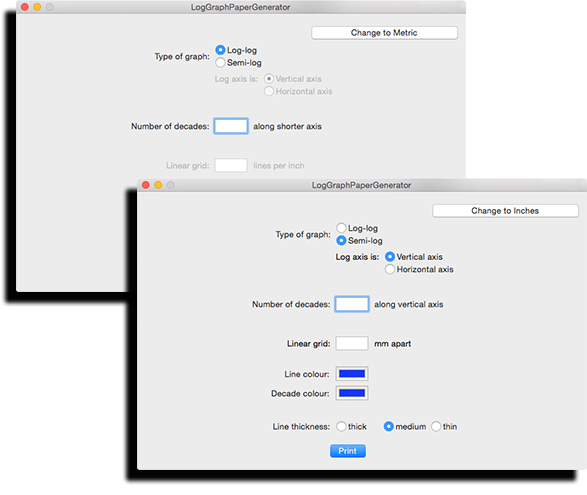Close the back window with red button

pos(25,7)
